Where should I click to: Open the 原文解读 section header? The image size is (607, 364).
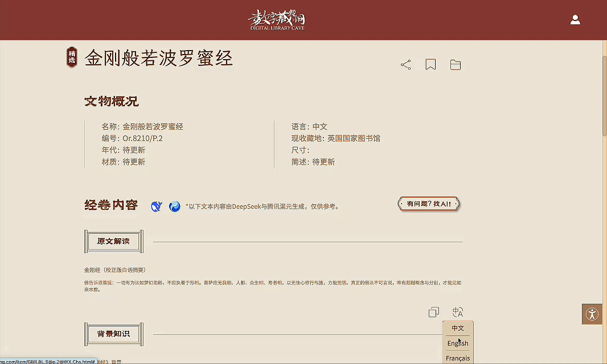tap(113, 241)
